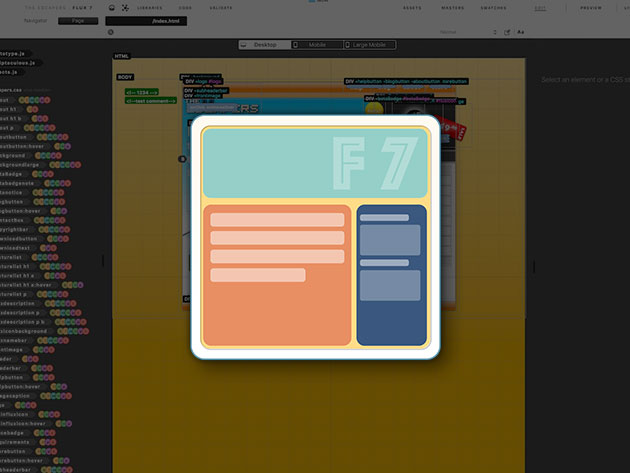Viewport: 630px width, 473px height.
Task: Select the contactbox style row
Action: (33, 220)
